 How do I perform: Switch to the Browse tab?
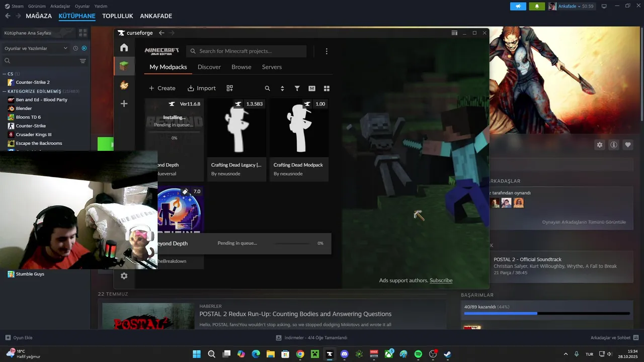click(242, 67)
